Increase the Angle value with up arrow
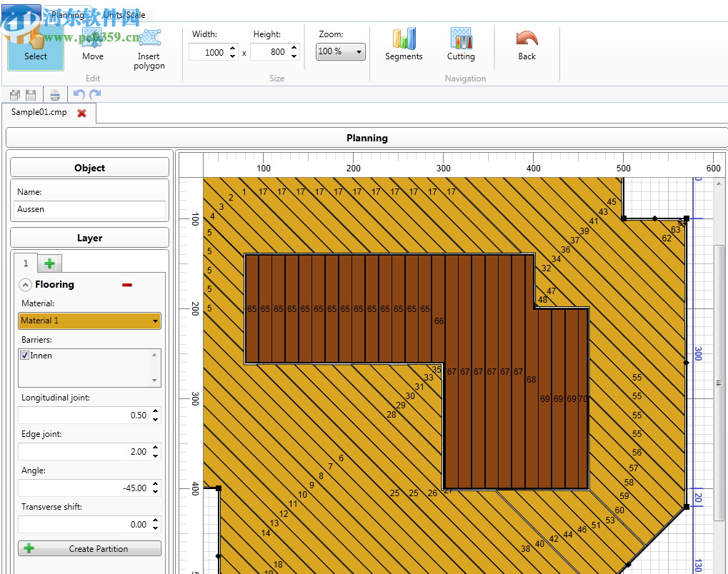This screenshot has height=574, width=728. coord(156,485)
